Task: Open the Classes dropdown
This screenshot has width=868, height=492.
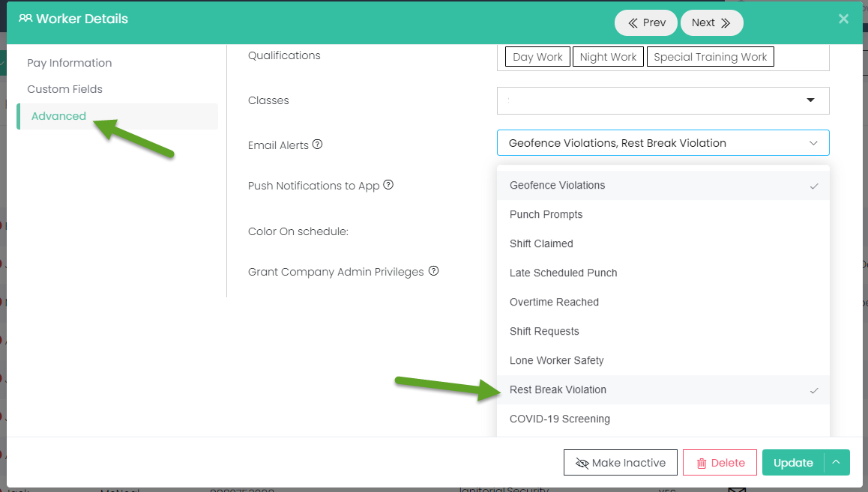Action: [x=663, y=100]
